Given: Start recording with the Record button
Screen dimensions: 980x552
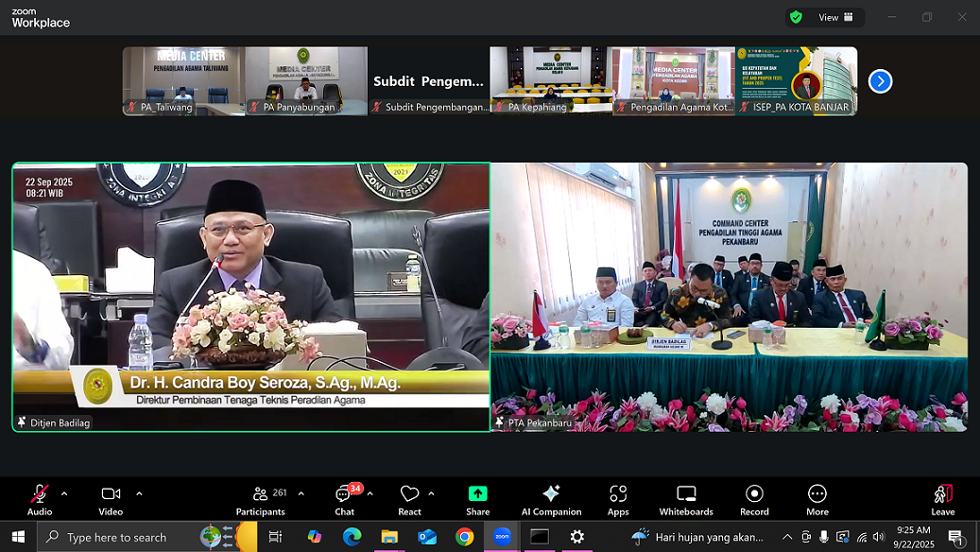Looking at the screenshot, I should pos(754,498).
